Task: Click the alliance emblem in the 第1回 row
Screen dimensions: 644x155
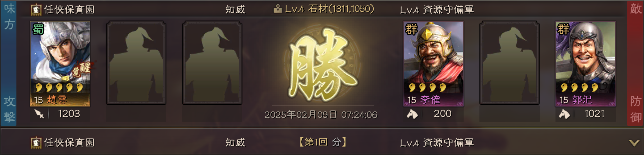Action: coord(36,142)
